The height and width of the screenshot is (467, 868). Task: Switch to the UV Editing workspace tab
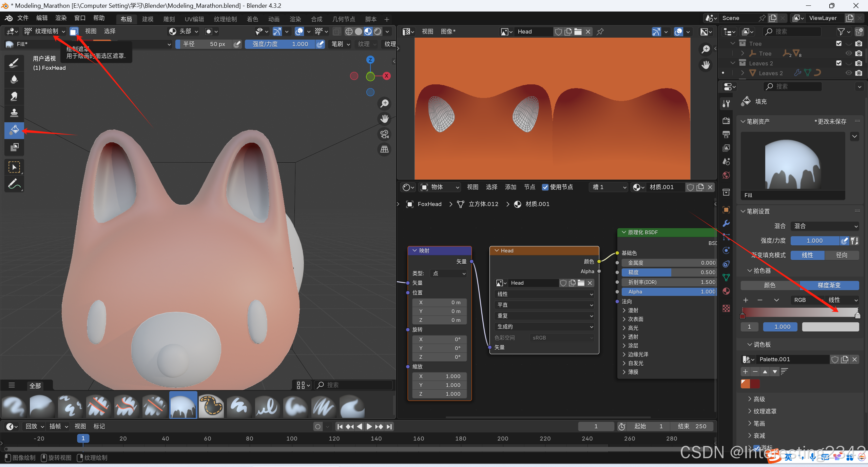(194, 19)
